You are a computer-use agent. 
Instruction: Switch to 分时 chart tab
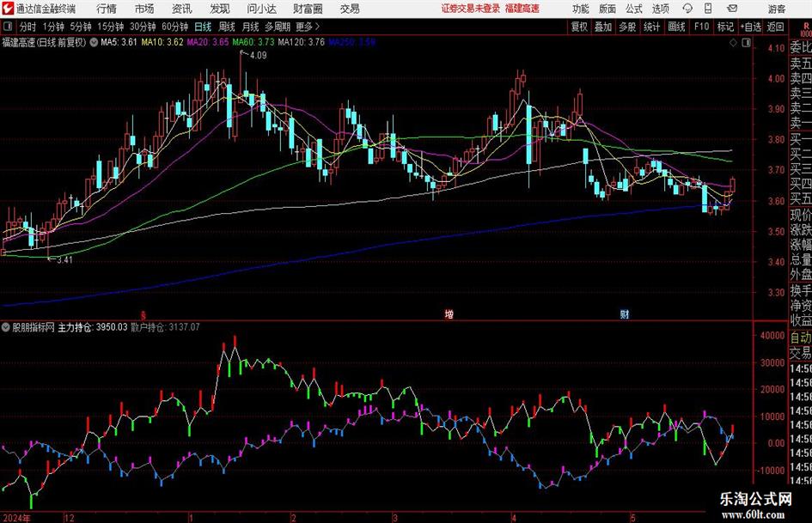click(x=28, y=27)
